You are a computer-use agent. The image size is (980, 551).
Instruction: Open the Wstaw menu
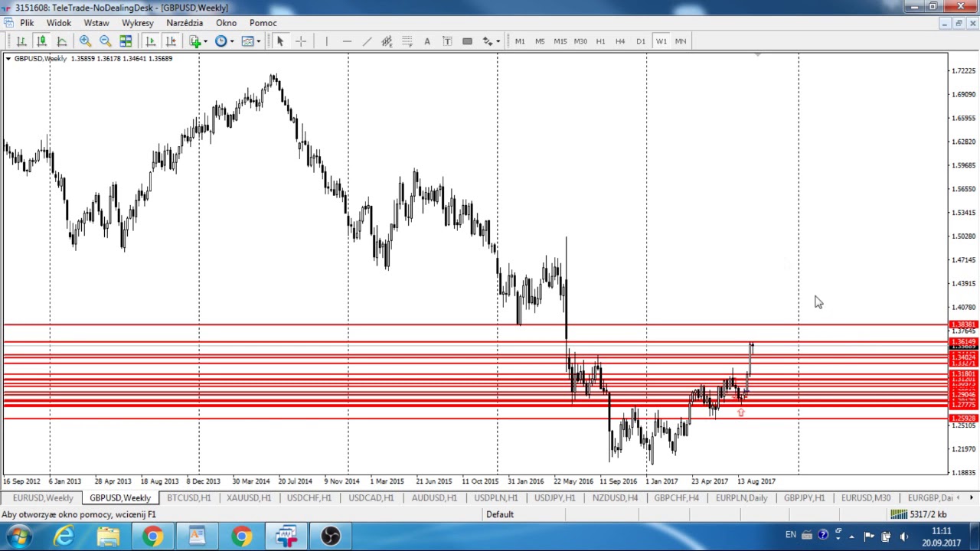[96, 23]
